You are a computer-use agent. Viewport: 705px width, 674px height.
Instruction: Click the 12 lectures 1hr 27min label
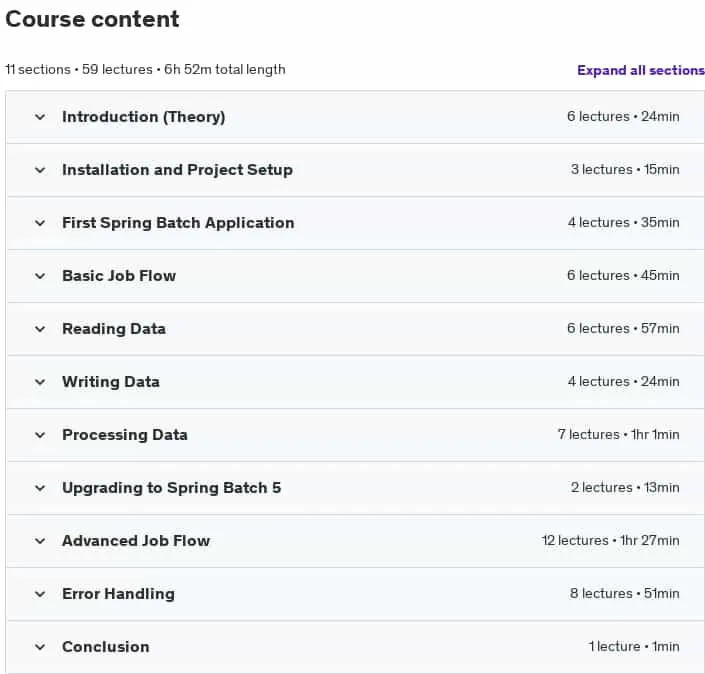tap(611, 540)
